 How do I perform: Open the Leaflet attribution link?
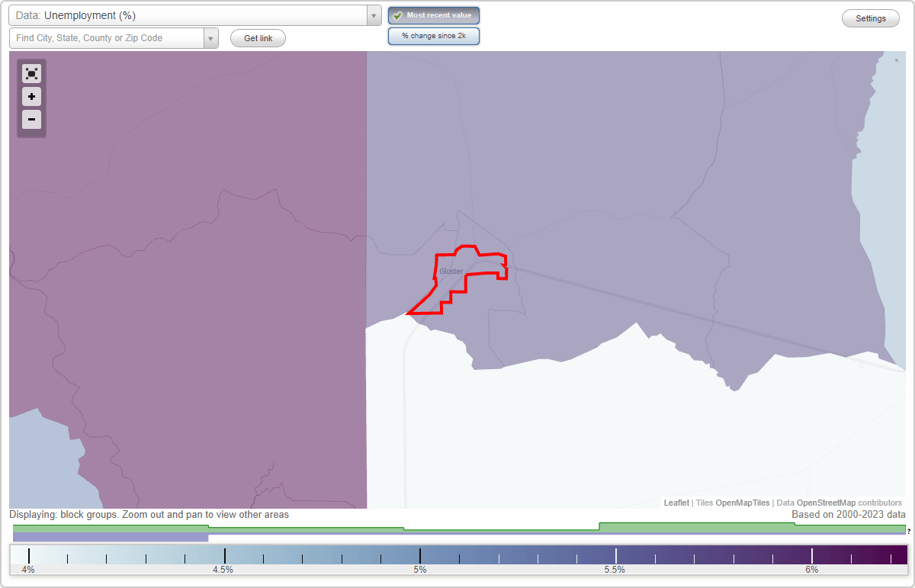coord(676,503)
